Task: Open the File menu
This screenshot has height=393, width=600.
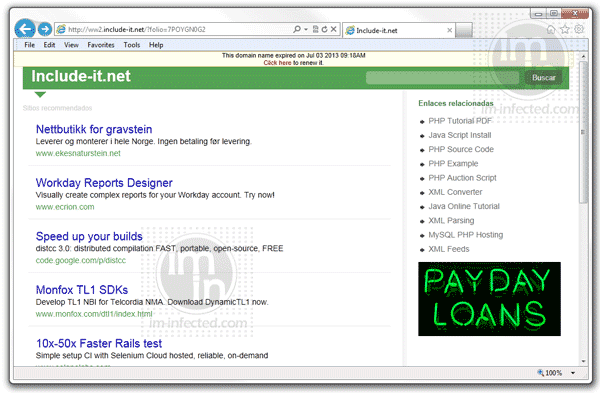Action: tap(29, 45)
